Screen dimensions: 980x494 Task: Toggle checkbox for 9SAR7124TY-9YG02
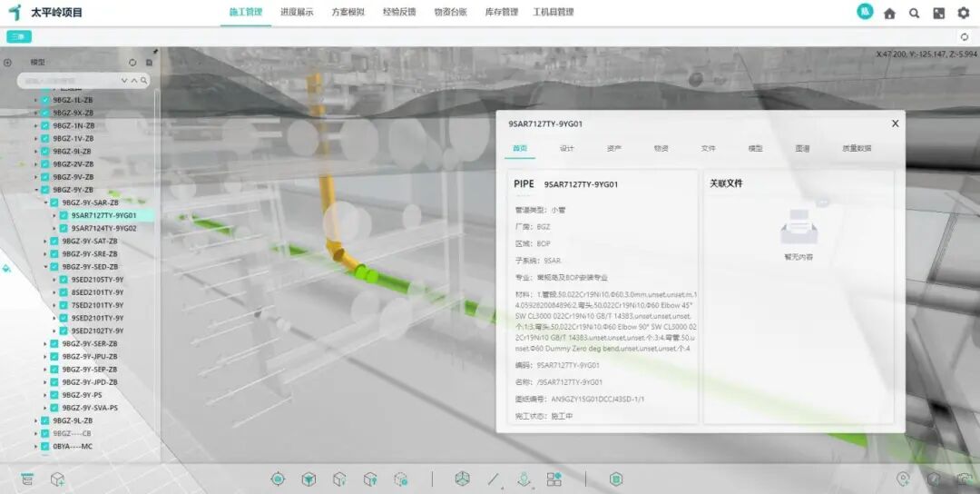point(64,229)
